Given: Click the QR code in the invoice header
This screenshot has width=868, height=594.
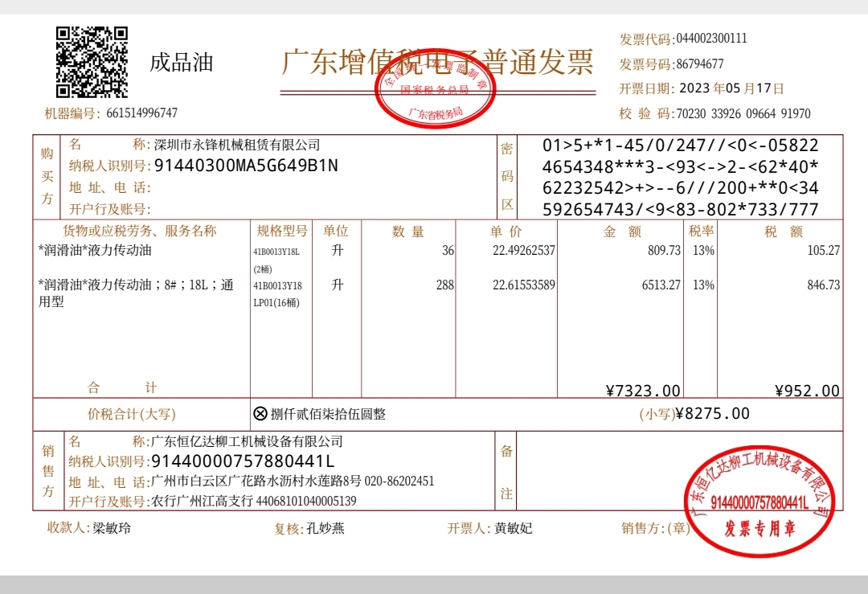Looking at the screenshot, I should click(x=92, y=62).
